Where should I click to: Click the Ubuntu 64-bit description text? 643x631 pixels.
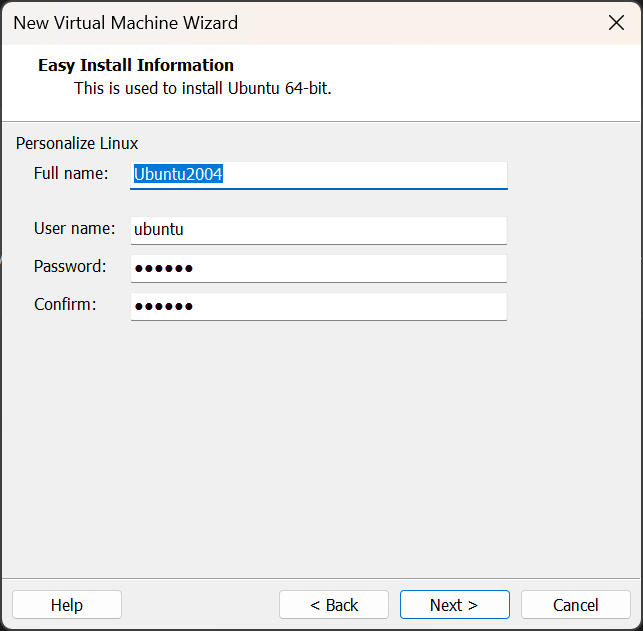[x=202, y=88]
